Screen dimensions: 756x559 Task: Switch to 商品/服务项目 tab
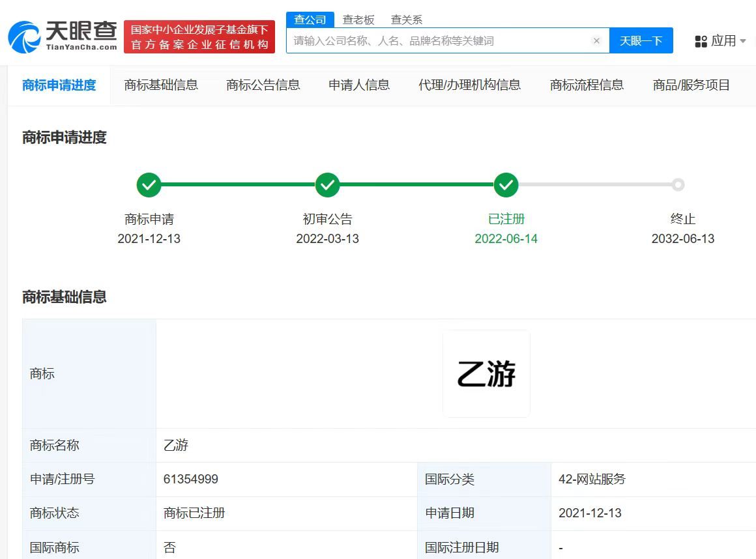[x=691, y=85]
